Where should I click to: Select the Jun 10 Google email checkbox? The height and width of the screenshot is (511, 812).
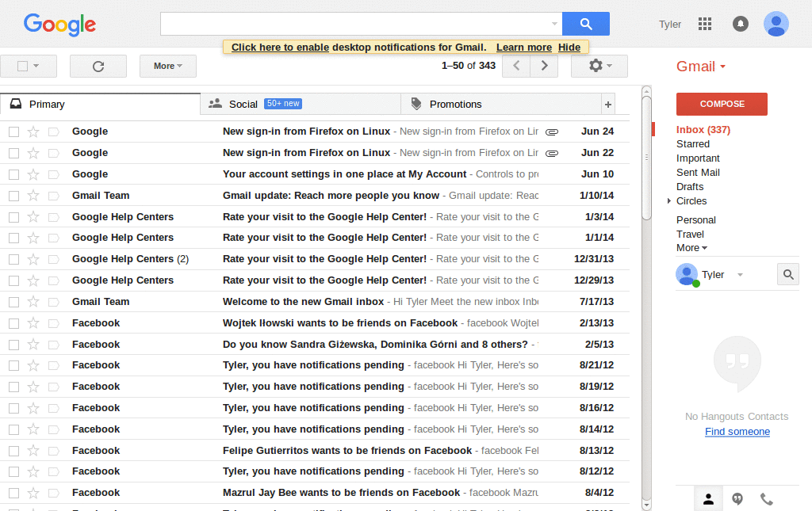[14, 174]
